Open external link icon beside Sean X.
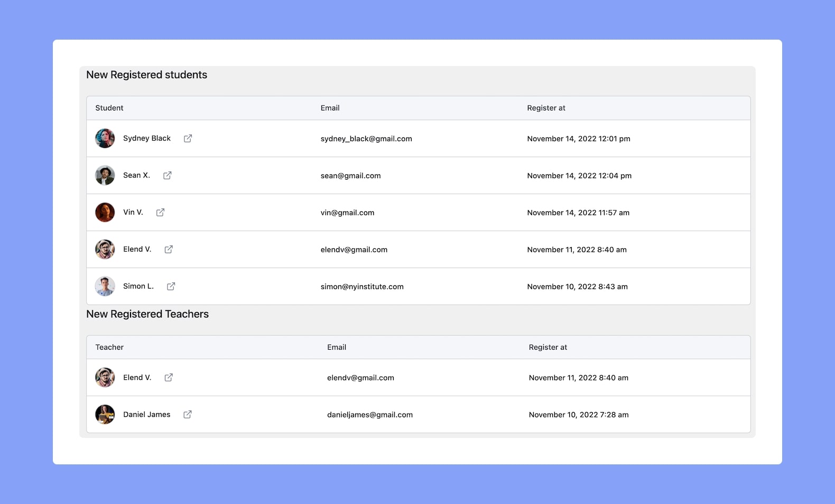Viewport: 835px width, 504px height. [x=167, y=175]
